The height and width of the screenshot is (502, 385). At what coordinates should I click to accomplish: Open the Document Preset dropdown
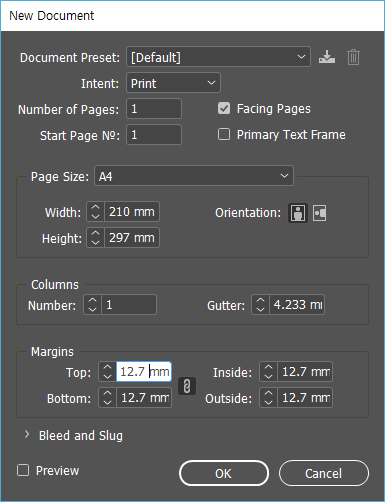[x=219, y=57]
